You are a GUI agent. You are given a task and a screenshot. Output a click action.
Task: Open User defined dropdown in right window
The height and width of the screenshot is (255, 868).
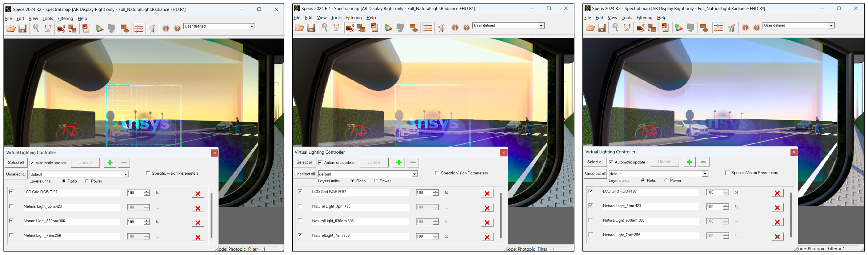[831, 25]
